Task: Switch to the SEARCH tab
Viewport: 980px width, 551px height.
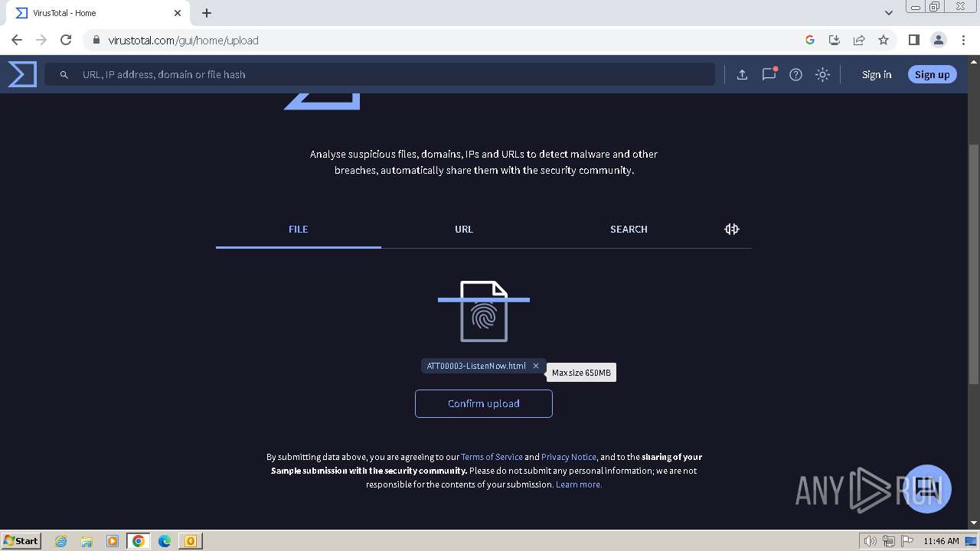Action: (x=629, y=229)
